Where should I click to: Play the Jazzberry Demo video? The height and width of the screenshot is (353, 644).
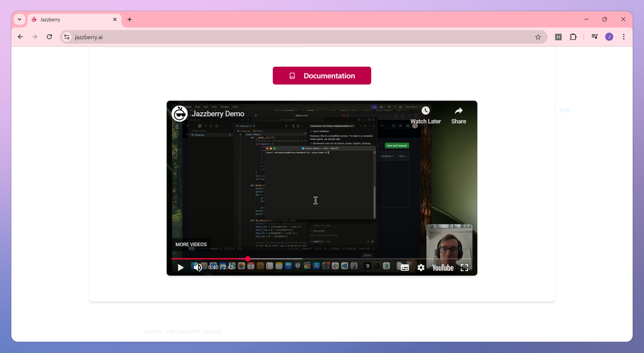tap(181, 267)
